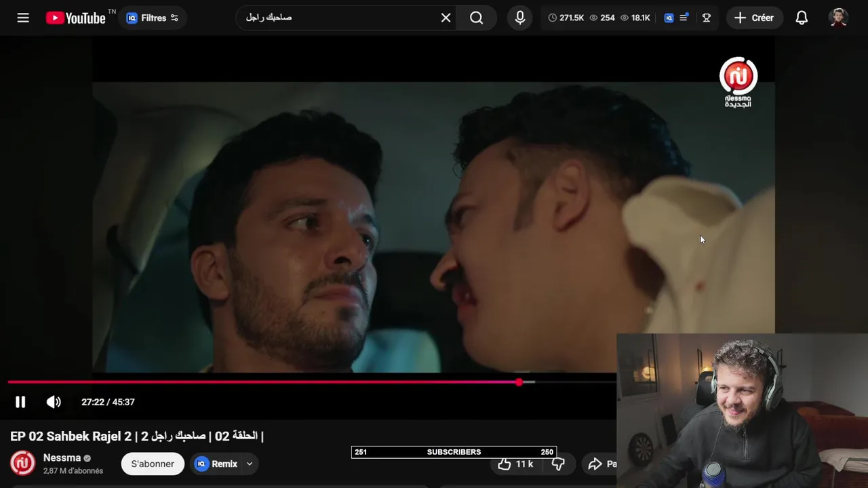Open the Nessma channel avatar
This screenshot has width=868, height=488.
pos(22,463)
